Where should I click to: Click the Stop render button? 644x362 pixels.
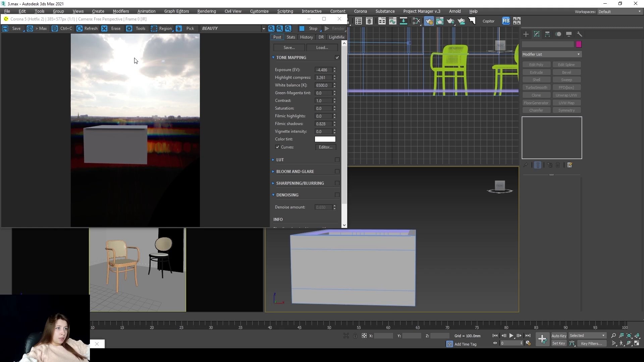click(308, 28)
